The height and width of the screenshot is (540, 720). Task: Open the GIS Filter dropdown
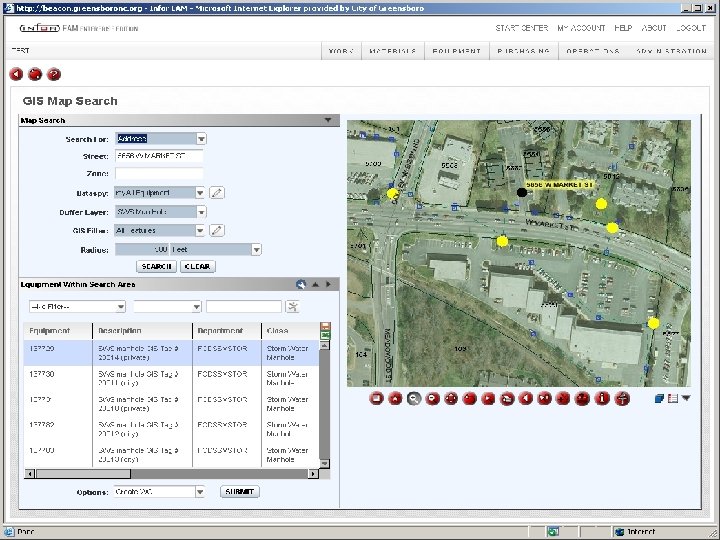(x=200, y=230)
